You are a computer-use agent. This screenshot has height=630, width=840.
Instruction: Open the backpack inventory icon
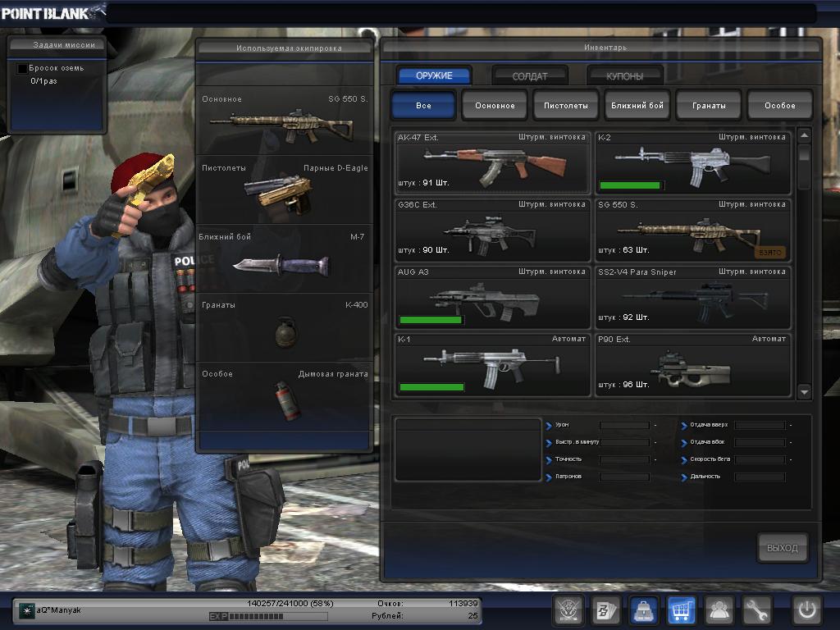tap(643, 609)
